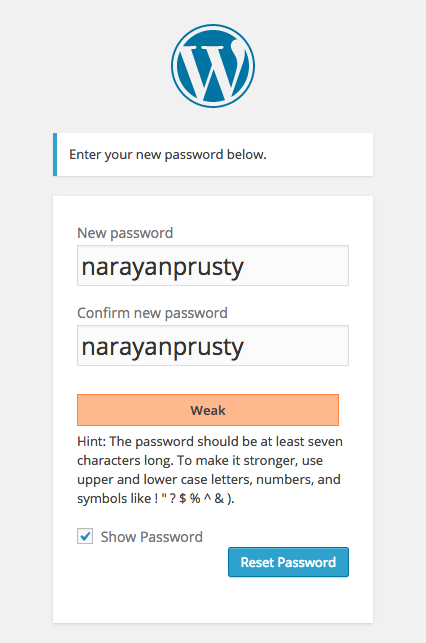
Task: Click the blue left border of the notice
Action: click(55, 155)
